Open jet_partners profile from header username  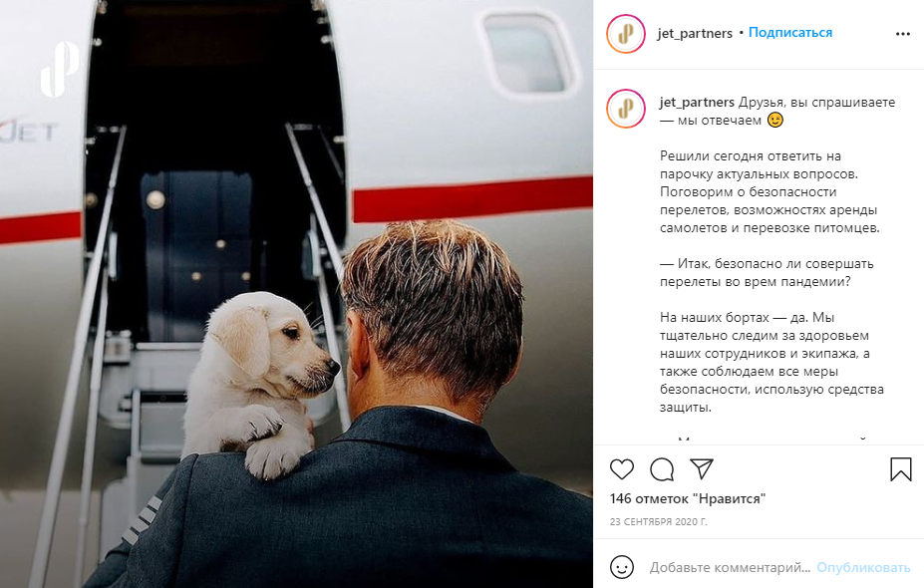[695, 33]
